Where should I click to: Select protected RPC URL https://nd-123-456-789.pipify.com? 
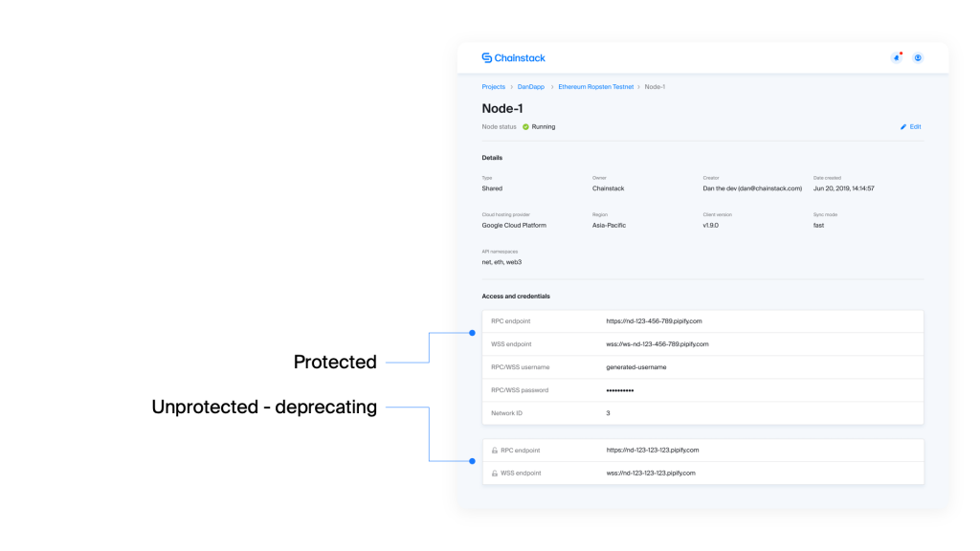pos(654,321)
